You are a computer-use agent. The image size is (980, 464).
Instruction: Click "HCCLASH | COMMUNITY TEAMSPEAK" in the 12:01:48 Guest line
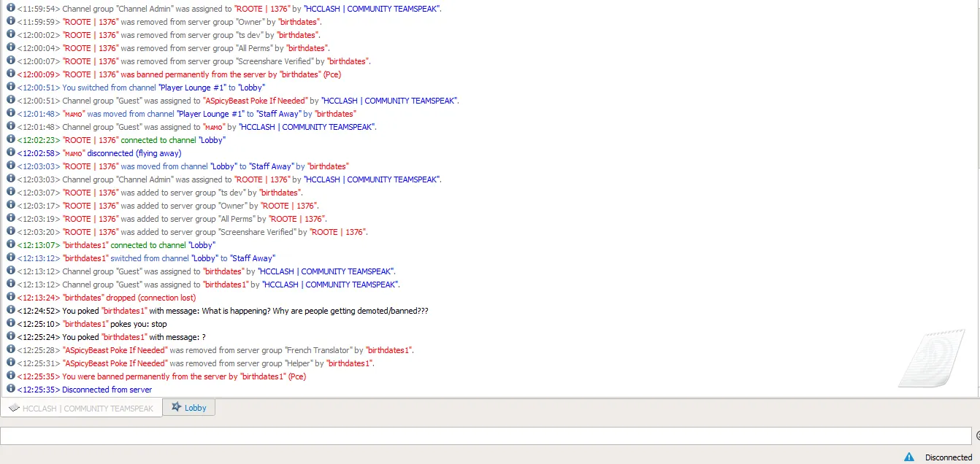point(307,127)
